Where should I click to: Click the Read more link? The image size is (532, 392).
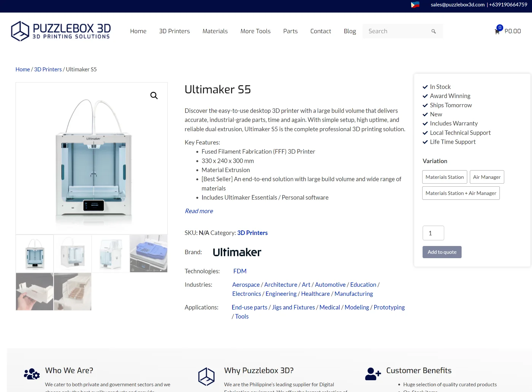[x=199, y=211]
